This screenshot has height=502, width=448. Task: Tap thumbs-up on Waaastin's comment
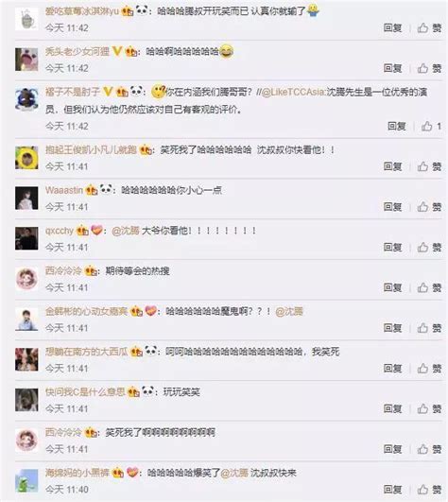[x=429, y=207]
